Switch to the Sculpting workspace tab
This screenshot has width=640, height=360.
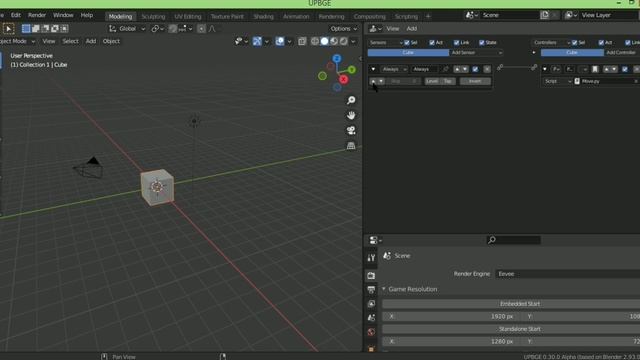tap(153, 16)
